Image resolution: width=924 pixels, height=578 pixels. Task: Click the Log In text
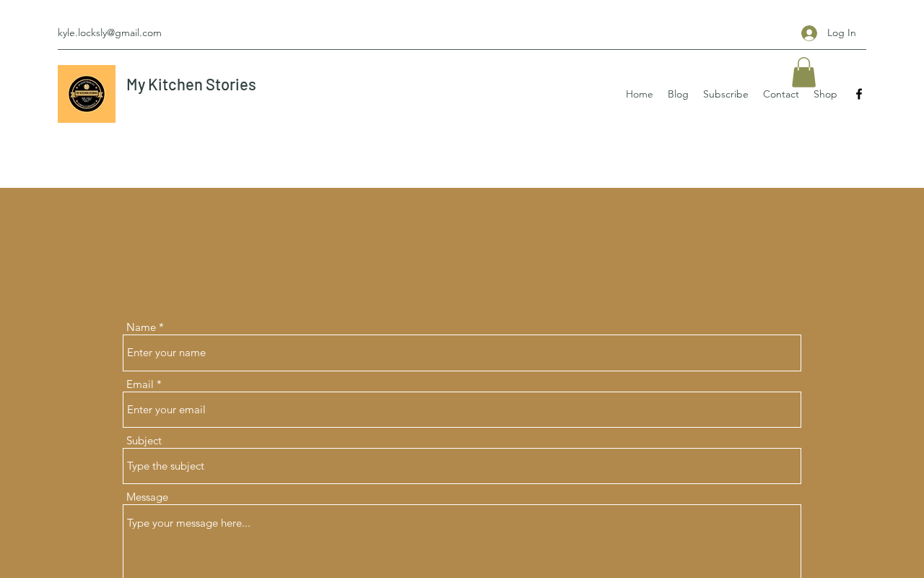pyautogui.click(x=842, y=33)
